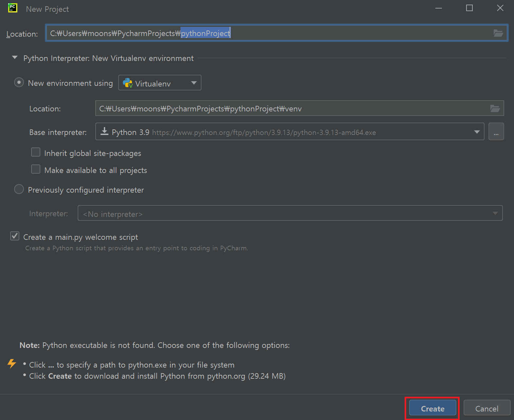Browse folder for project Location field
Screen dimensions: 514x420
498,33
